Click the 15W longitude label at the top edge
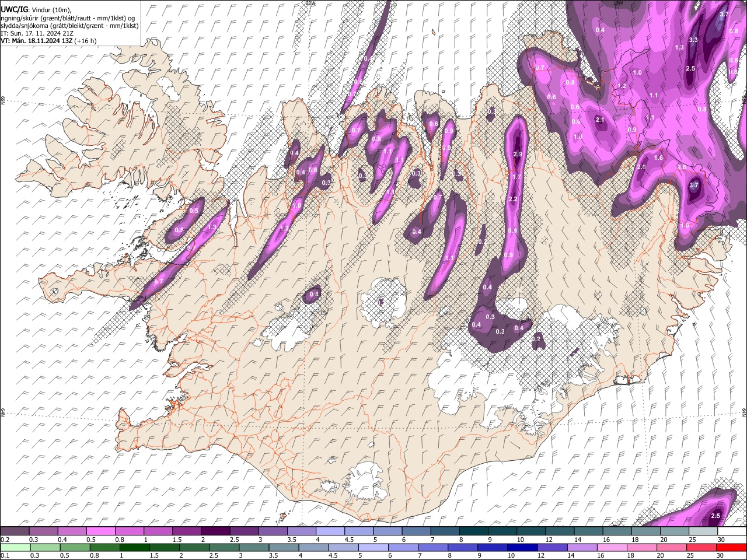Image resolution: width=747 pixels, height=560 pixels. tap(619, 3)
